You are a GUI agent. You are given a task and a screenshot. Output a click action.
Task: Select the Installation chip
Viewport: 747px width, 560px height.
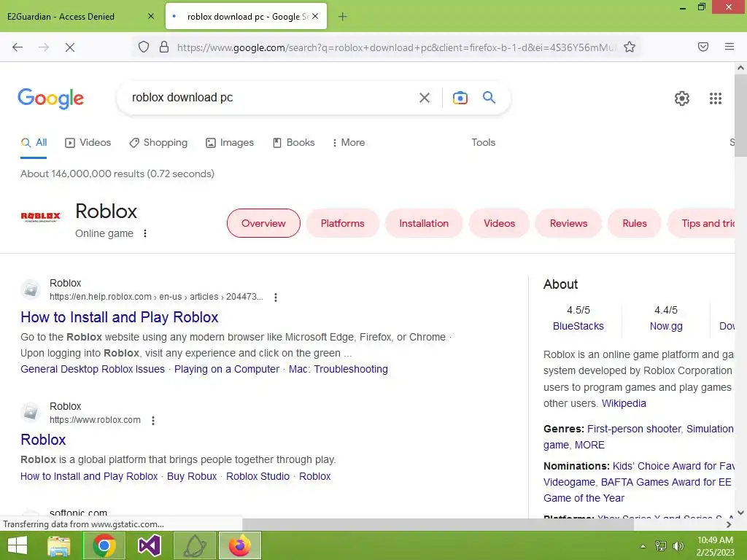coord(424,223)
